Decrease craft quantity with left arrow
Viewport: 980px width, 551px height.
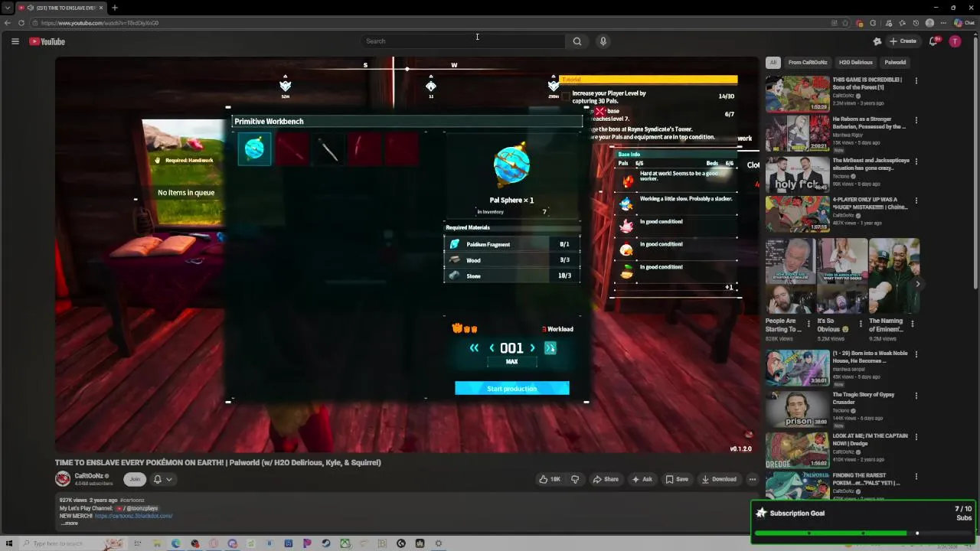tap(492, 348)
